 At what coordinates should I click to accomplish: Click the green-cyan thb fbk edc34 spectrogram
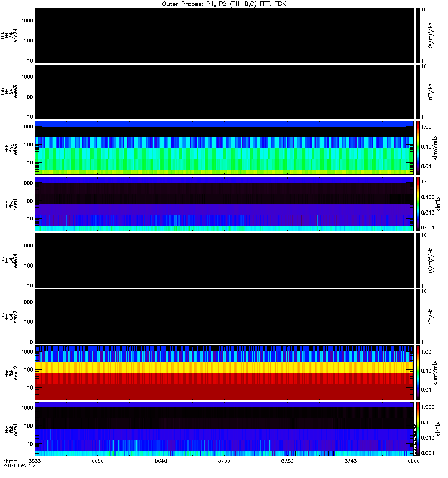[224, 148]
